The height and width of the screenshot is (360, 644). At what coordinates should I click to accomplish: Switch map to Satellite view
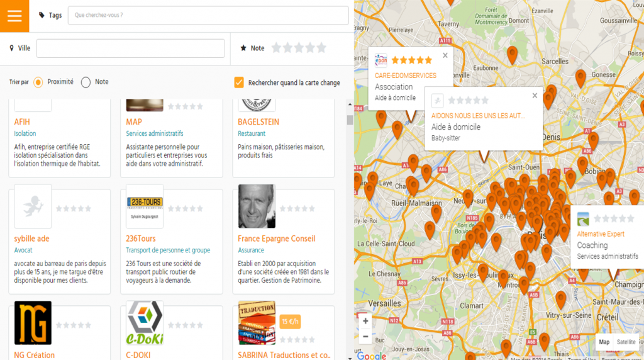point(626,342)
